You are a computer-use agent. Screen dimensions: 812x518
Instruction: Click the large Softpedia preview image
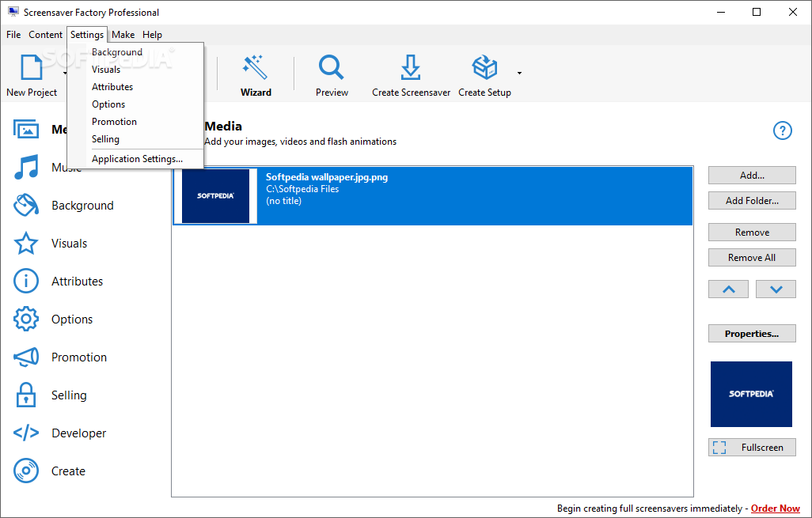(751, 395)
